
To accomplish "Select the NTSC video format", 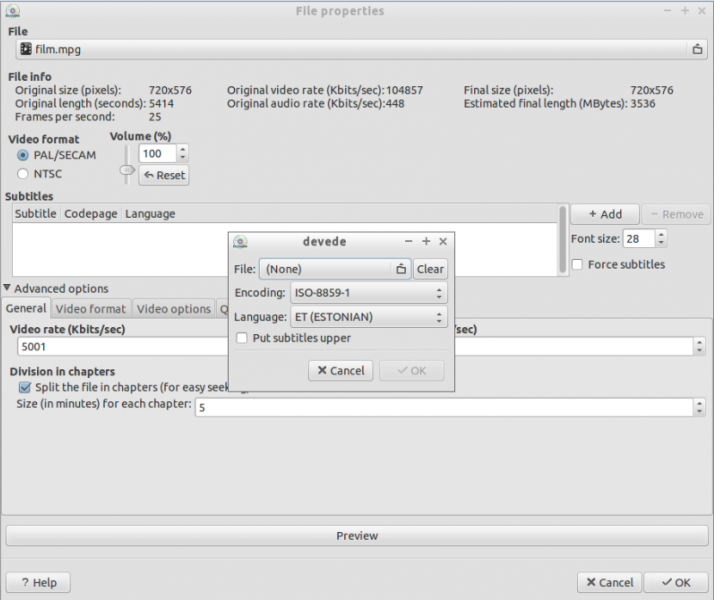I will 23,174.
